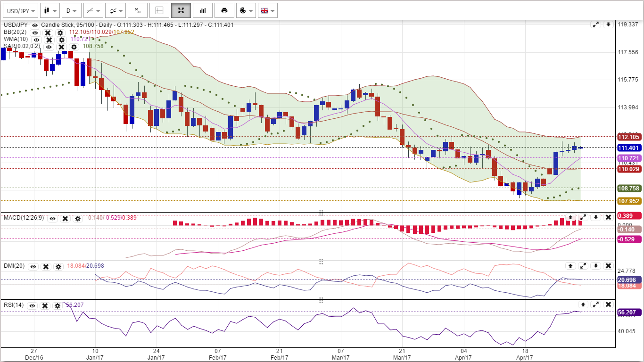Move the MACD panel down
This screenshot has width=644, height=362.
[596, 217]
